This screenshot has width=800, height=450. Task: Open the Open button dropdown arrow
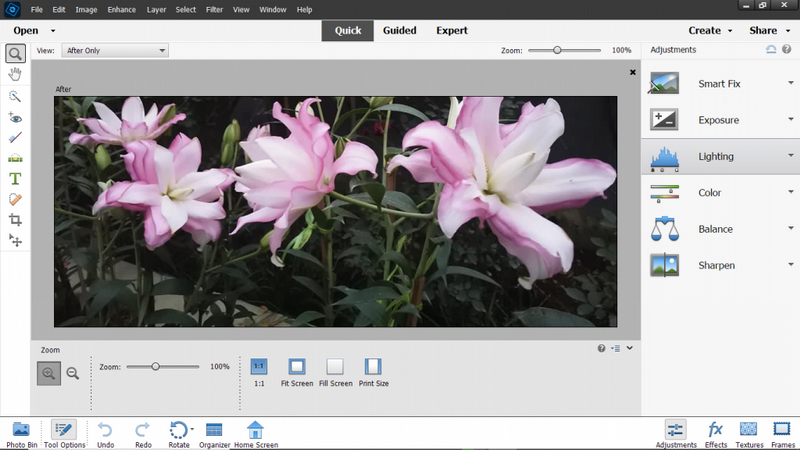53,31
